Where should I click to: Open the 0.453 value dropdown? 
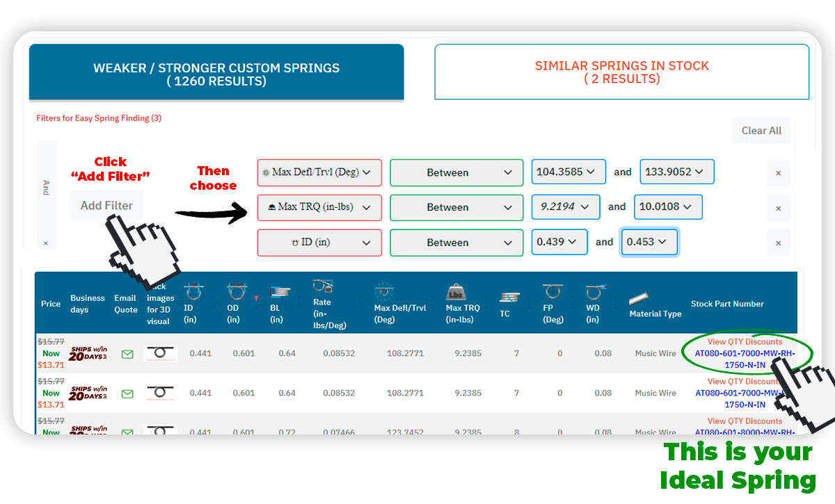649,242
